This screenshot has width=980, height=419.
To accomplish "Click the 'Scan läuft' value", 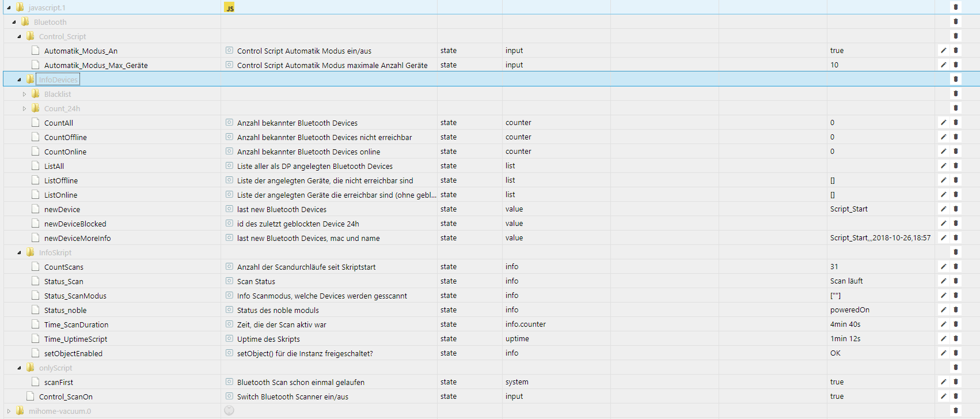I will (x=846, y=281).
